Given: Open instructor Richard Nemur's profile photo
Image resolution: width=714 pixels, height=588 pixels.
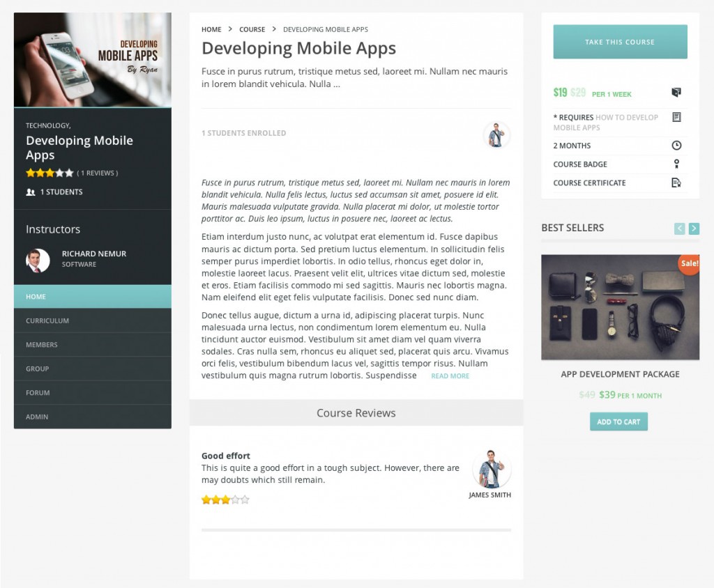Looking at the screenshot, I should click(38, 260).
